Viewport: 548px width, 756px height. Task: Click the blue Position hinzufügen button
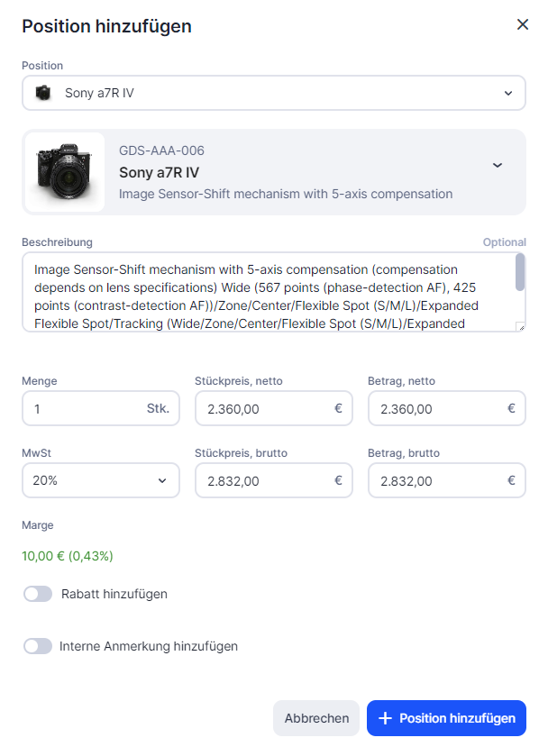pos(446,718)
